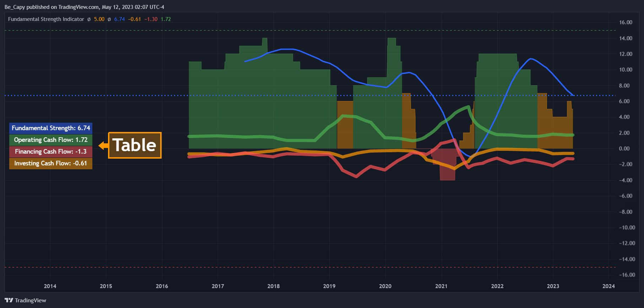Click the 16.00 price scale label
The image size is (644, 308).
(626, 22)
